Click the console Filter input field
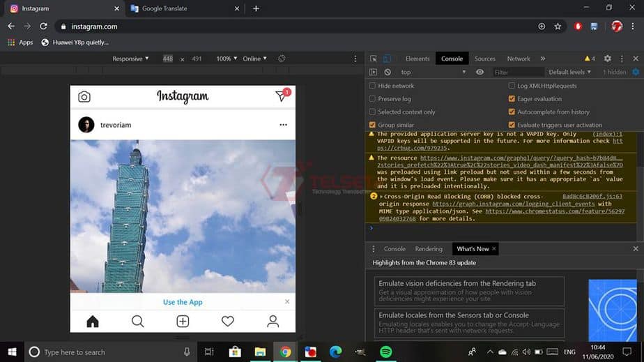 [516, 73]
